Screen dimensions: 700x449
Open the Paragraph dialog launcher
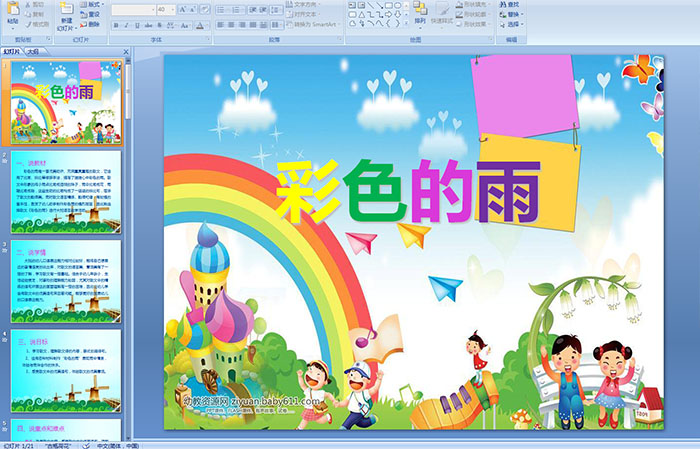click(x=339, y=39)
